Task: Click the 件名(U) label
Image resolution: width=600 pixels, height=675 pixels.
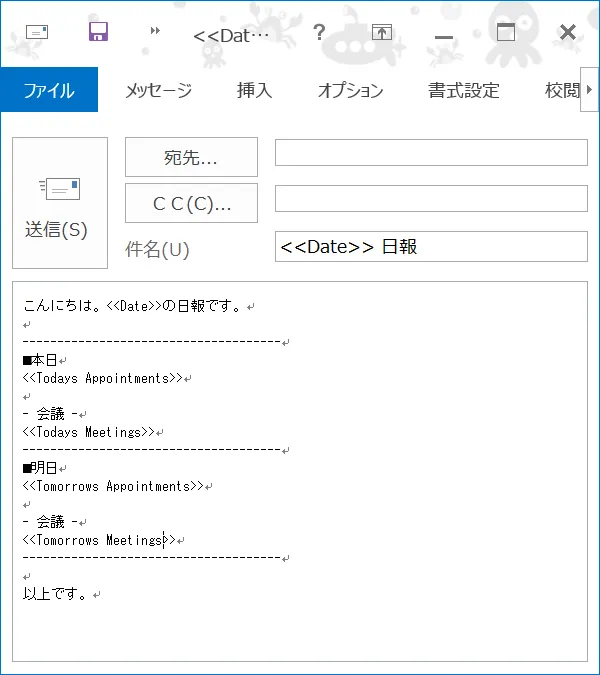Action: [157, 249]
